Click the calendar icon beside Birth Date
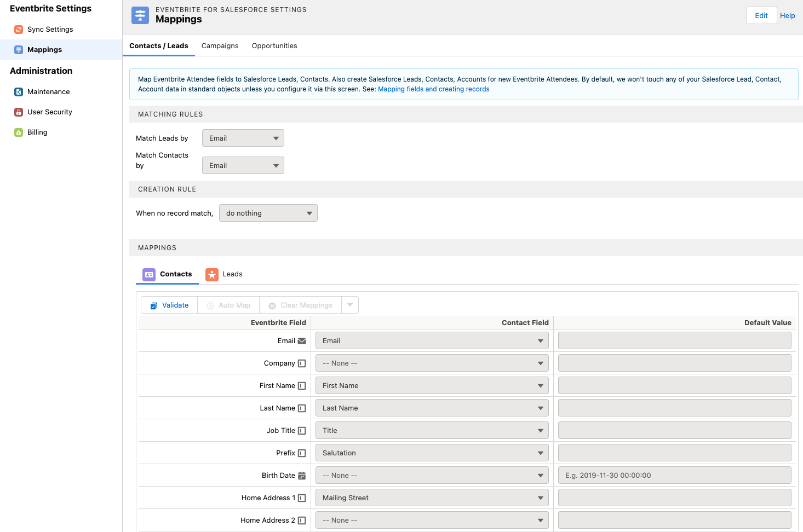This screenshot has height=532, width=803. pos(302,476)
